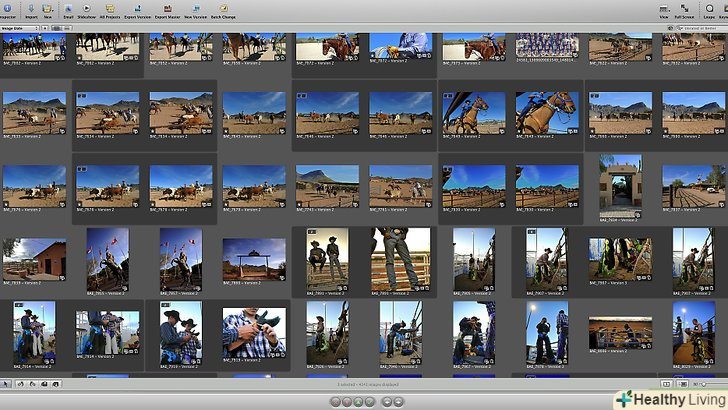Select the adobe gateway arch thumbnail

[619, 181]
